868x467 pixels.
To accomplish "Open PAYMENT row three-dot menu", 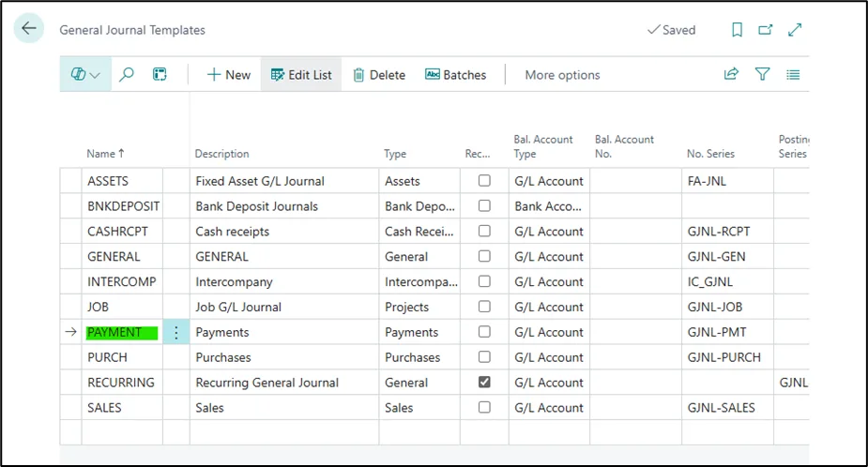I will tap(176, 332).
